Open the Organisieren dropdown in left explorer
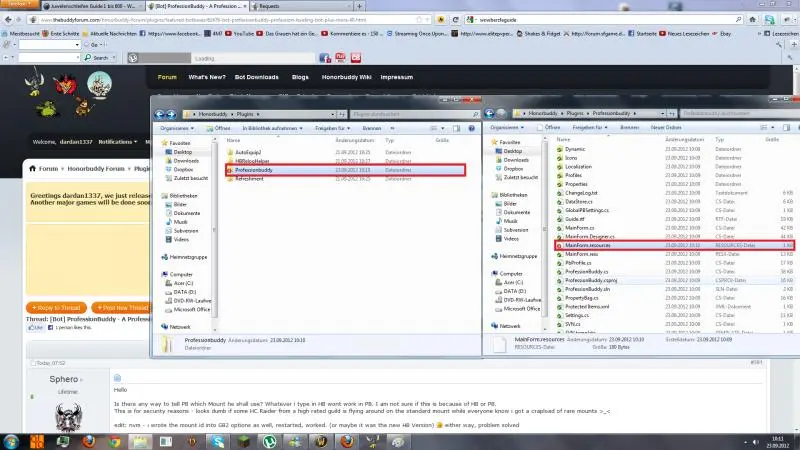The width and height of the screenshot is (800, 450). [x=178, y=128]
